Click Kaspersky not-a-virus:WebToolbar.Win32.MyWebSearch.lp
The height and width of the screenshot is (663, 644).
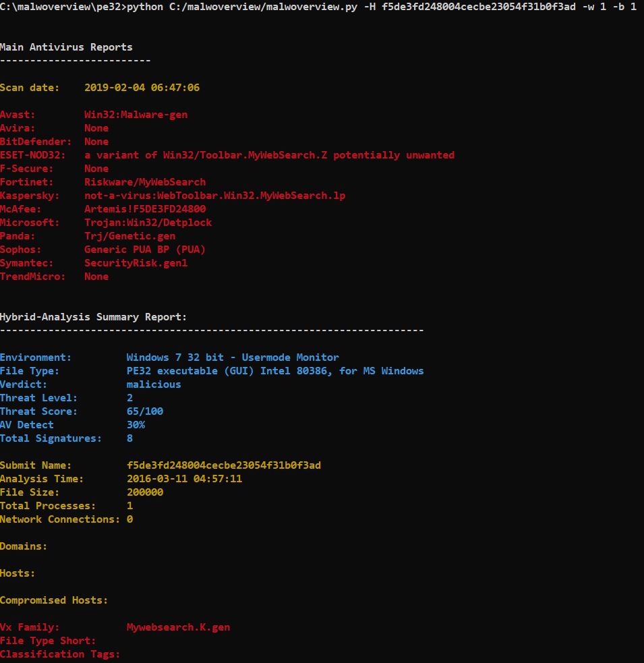tap(215, 196)
